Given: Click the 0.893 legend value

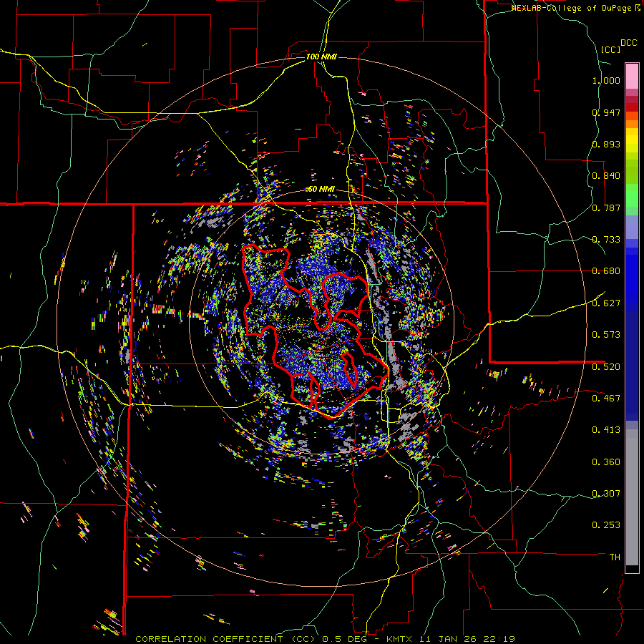Looking at the screenshot, I should [x=606, y=144].
